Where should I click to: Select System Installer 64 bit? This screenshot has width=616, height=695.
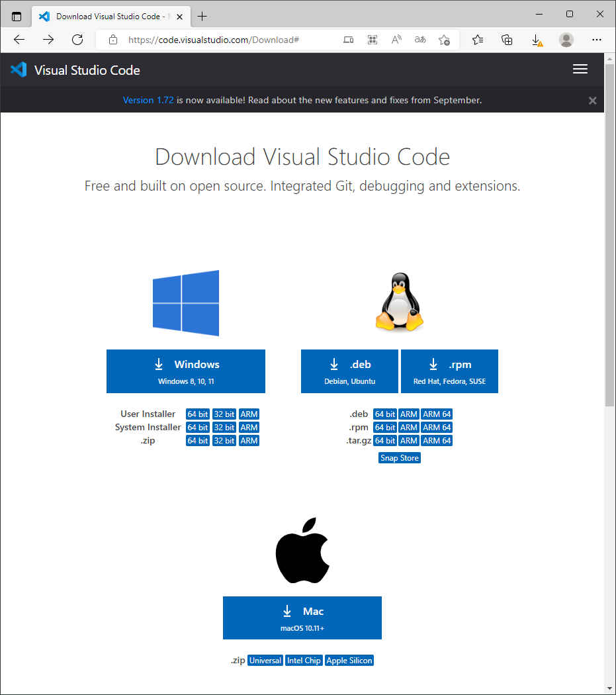point(198,428)
